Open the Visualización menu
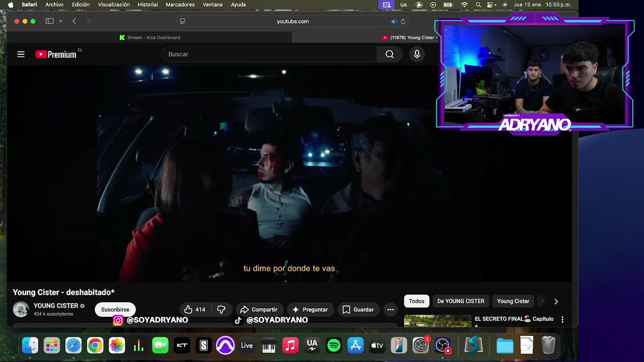The height and width of the screenshot is (362, 644). click(114, 5)
